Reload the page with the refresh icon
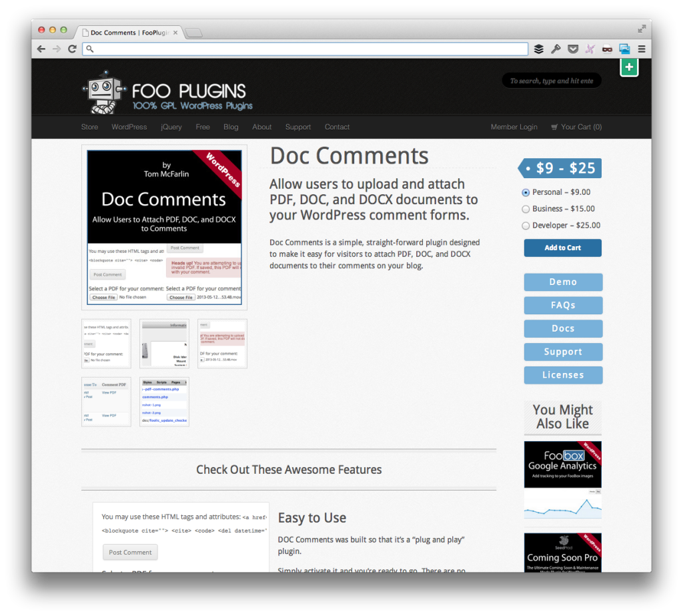The width and height of the screenshot is (683, 616). (x=72, y=49)
